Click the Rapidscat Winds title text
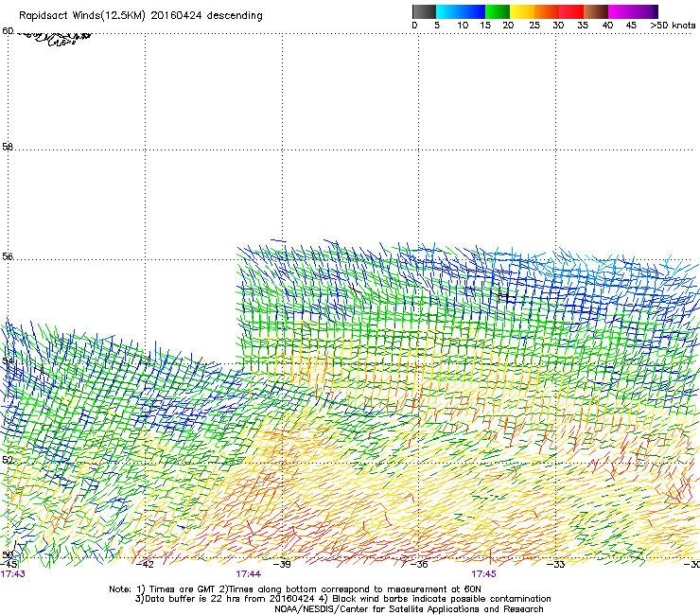This screenshot has height=615, width=700. (x=141, y=16)
